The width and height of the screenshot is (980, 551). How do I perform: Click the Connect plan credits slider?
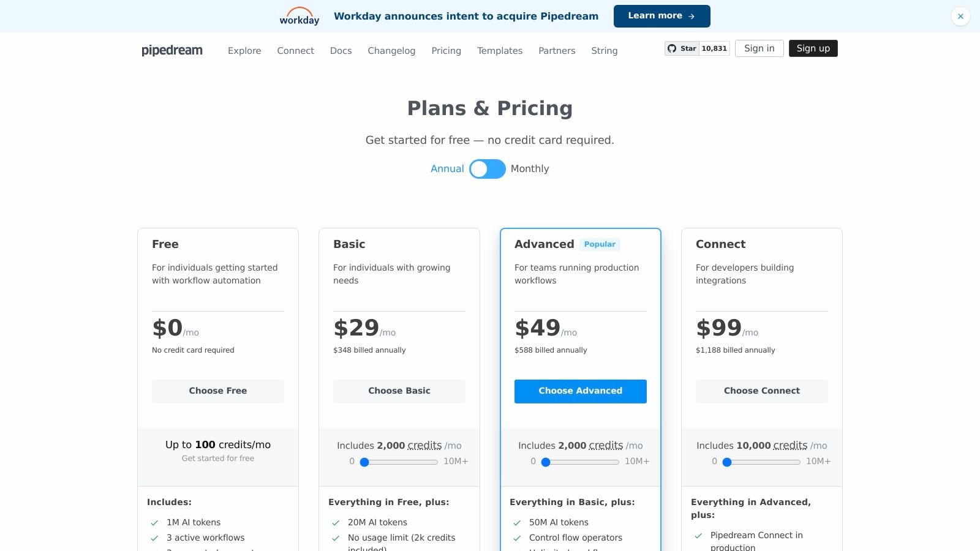pos(761,462)
